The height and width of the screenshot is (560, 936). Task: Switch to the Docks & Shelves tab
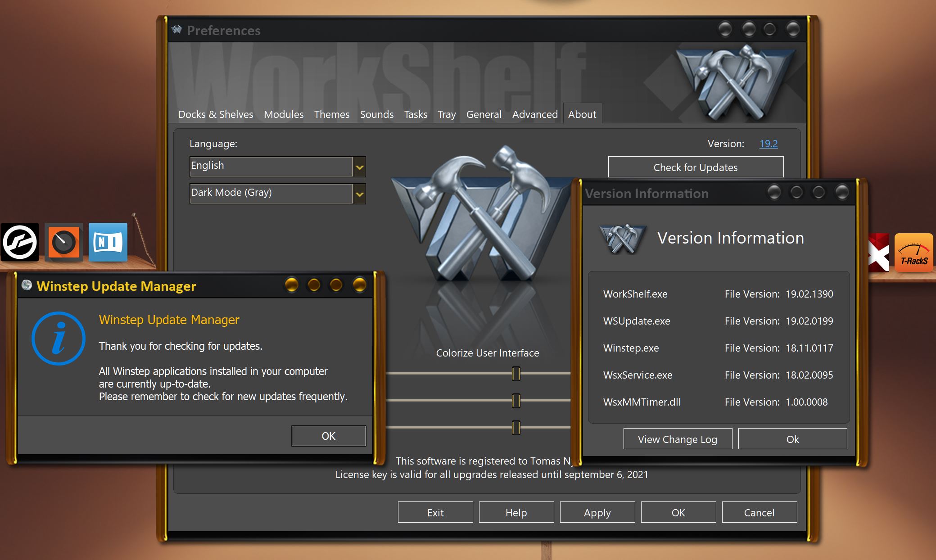(216, 114)
